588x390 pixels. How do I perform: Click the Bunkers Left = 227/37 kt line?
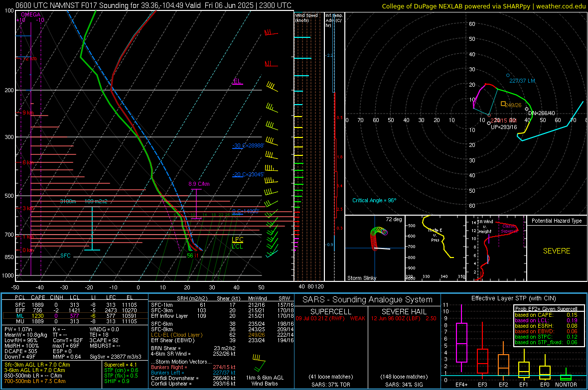click(x=193, y=373)
